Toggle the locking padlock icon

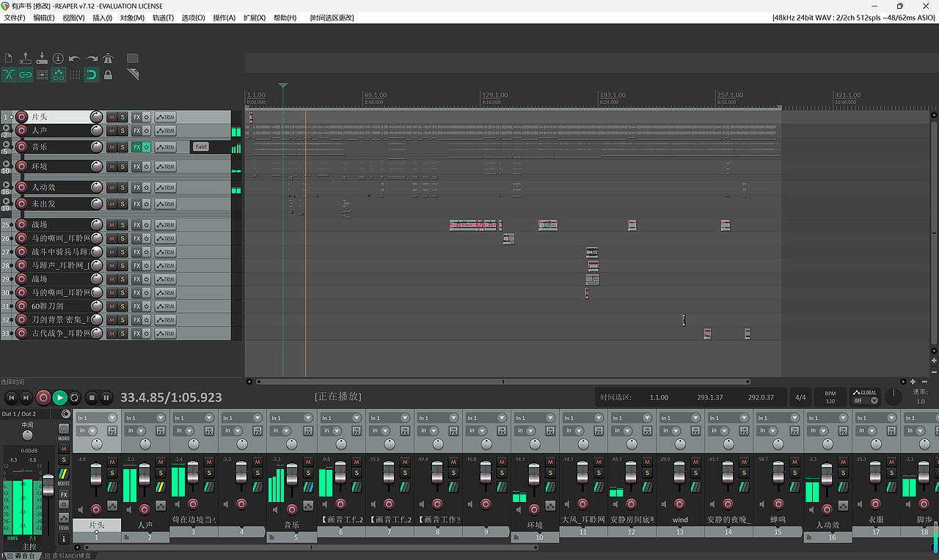(x=109, y=75)
